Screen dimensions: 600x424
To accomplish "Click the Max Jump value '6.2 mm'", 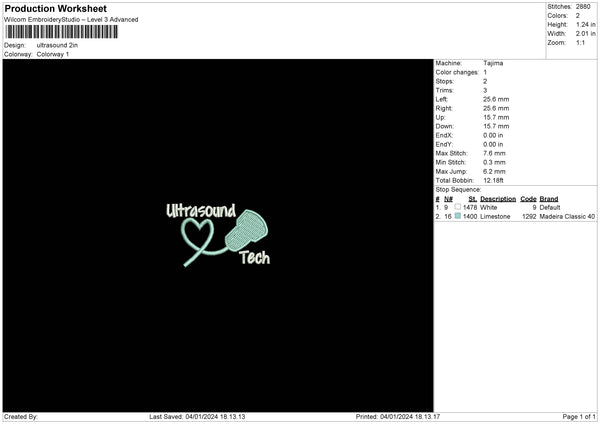I will [x=494, y=171].
